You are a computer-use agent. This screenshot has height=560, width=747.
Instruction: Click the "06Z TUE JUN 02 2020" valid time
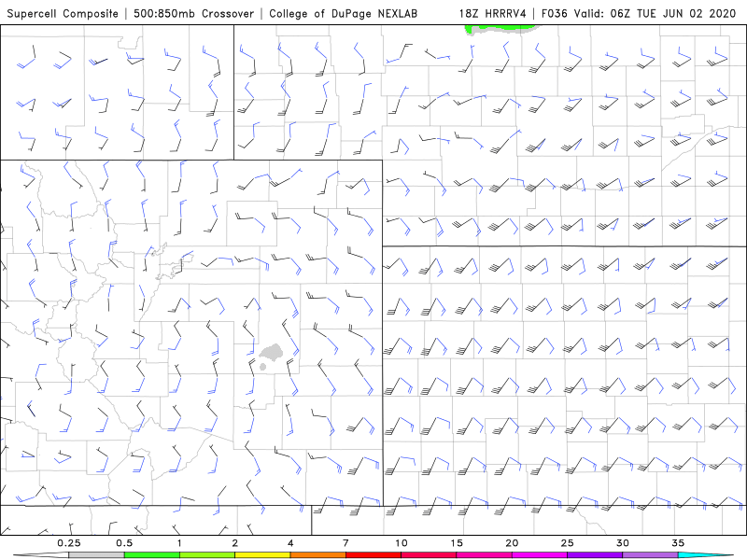pyautogui.click(x=673, y=13)
